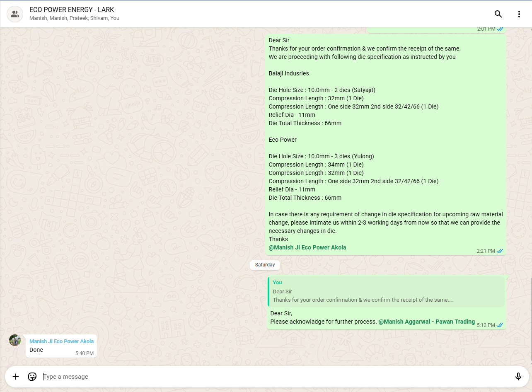Click sender name above the "Done" message

[x=61, y=341]
